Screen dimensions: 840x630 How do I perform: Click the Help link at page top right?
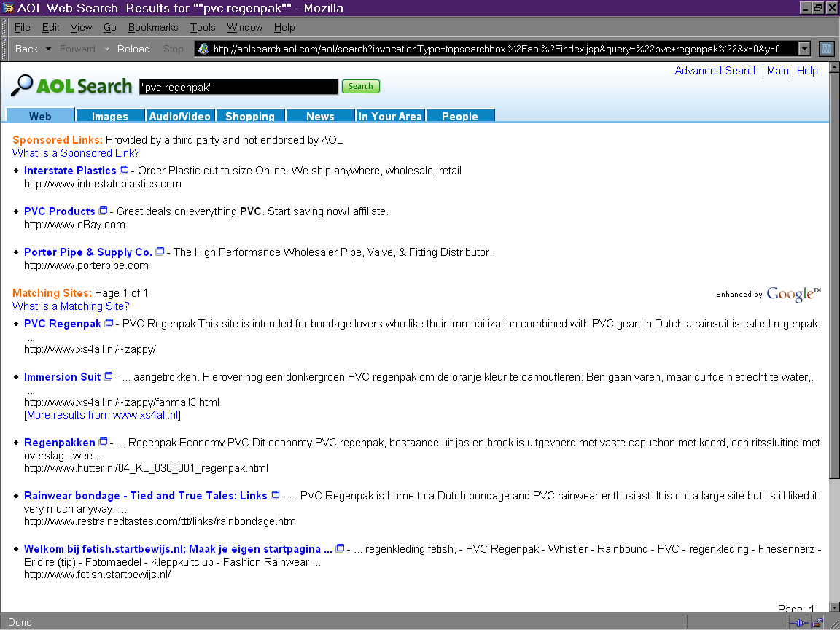(x=806, y=71)
